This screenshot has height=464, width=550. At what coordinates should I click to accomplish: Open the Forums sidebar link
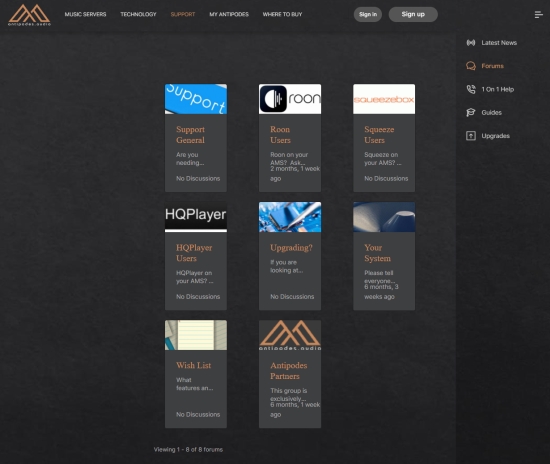tap(492, 66)
